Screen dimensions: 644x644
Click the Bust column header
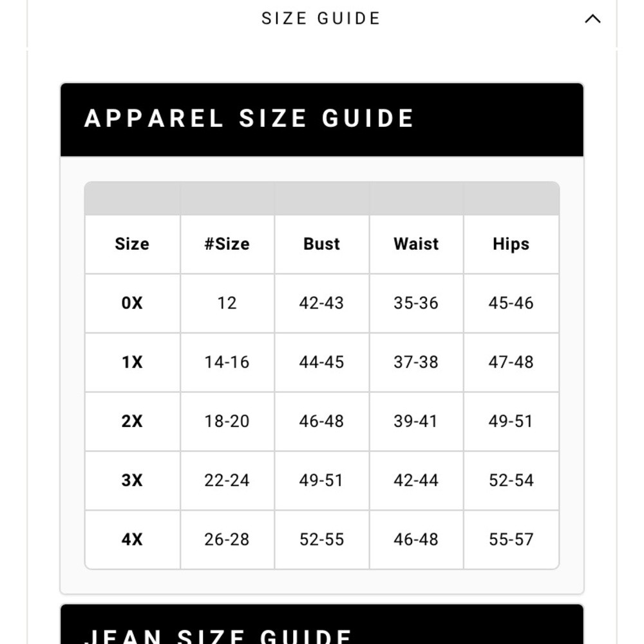[321, 244]
